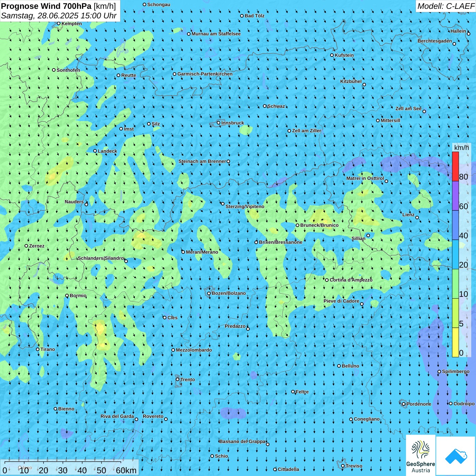476x476 pixels.
Task: Click the Steinach am Brenner label
Action: pyautogui.click(x=202, y=161)
